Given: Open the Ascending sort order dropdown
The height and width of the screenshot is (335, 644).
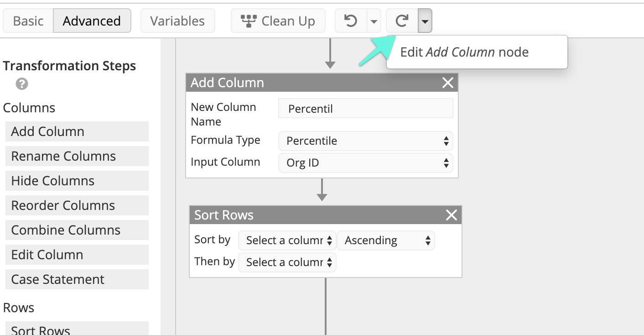Looking at the screenshot, I should (386, 241).
